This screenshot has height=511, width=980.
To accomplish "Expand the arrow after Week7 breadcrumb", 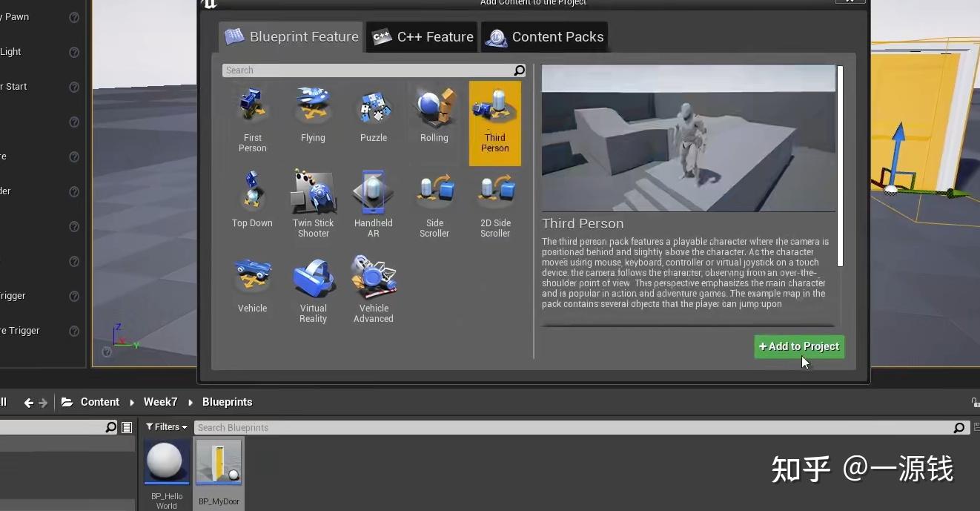I will 191,402.
